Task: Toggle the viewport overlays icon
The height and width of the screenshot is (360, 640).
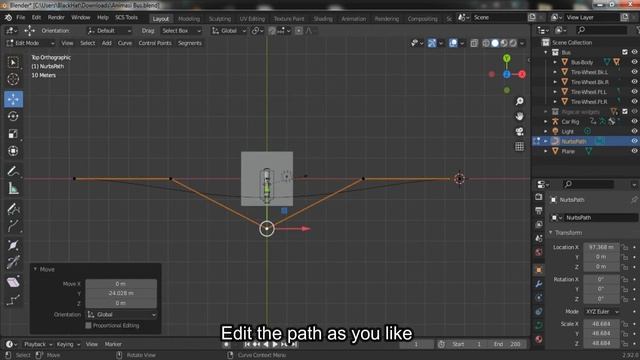Action: point(453,43)
